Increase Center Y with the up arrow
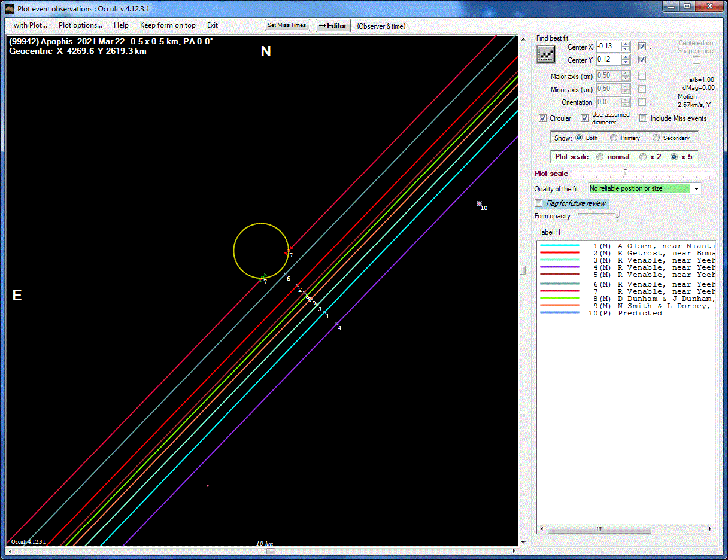This screenshot has width=728, height=560. 626,57
